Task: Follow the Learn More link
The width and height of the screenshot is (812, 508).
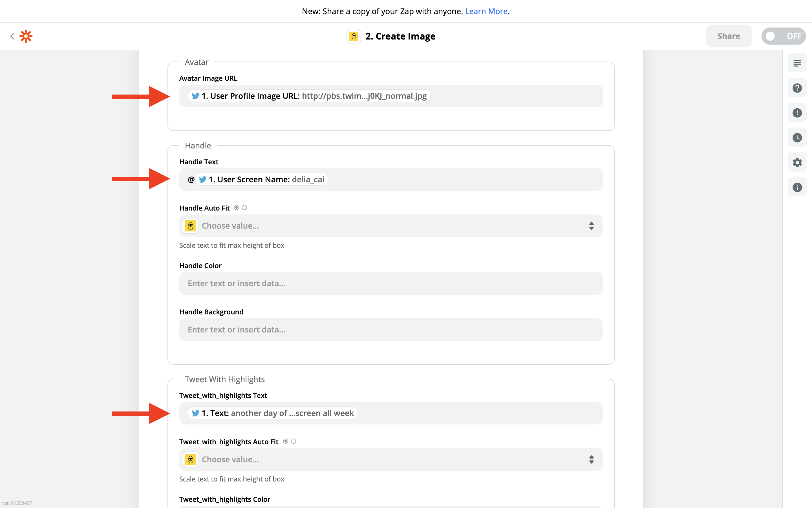Action: (486, 11)
